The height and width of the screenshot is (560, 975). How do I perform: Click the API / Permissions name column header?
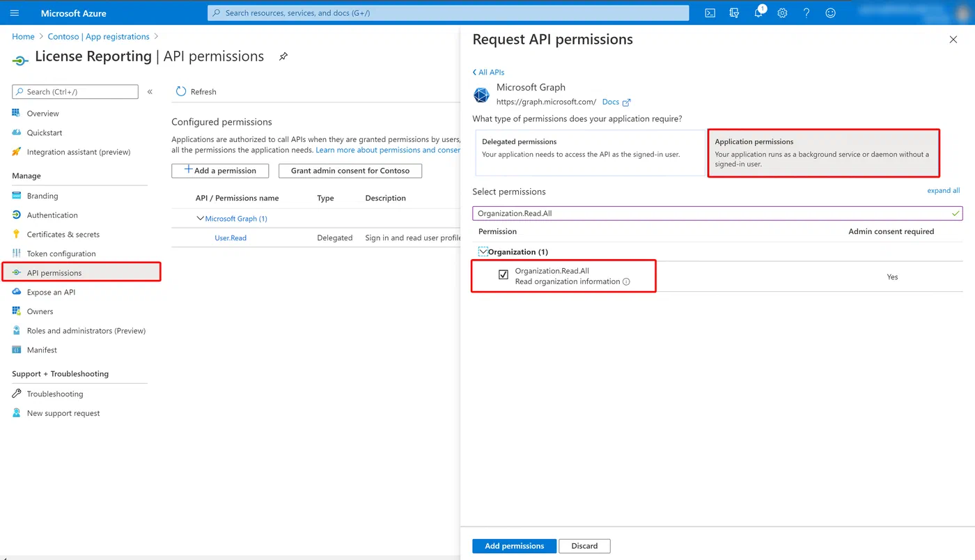pos(237,198)
